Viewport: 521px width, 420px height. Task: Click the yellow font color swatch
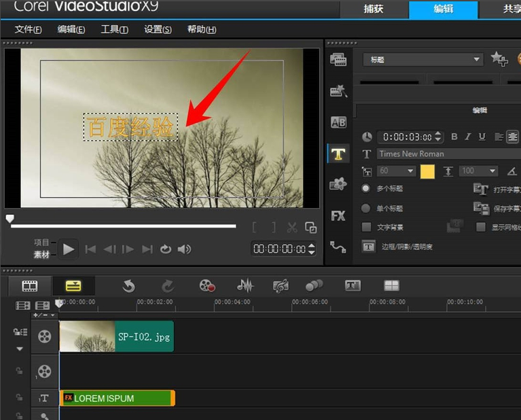pyautogui.click(x=427, y=171)
